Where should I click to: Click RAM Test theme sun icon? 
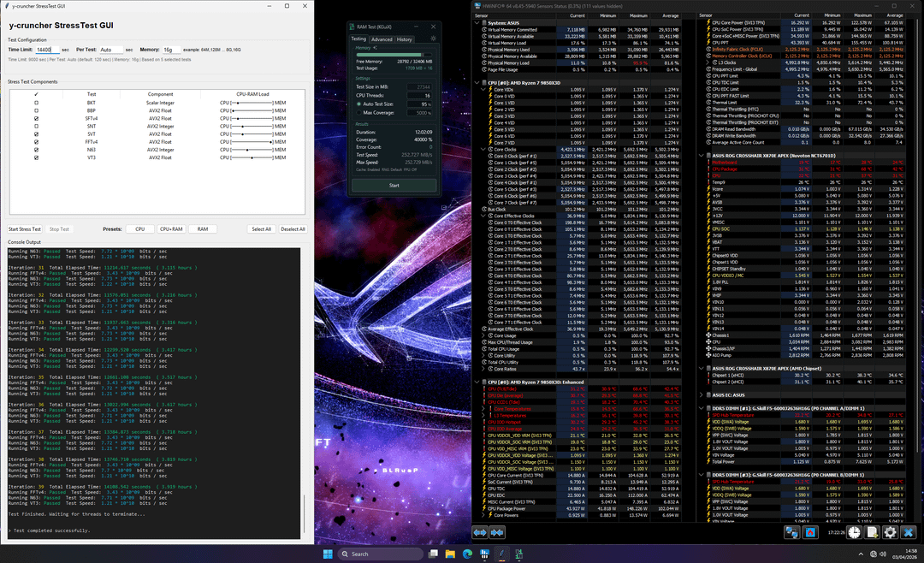pyautogui.click(x=433, y=39)
